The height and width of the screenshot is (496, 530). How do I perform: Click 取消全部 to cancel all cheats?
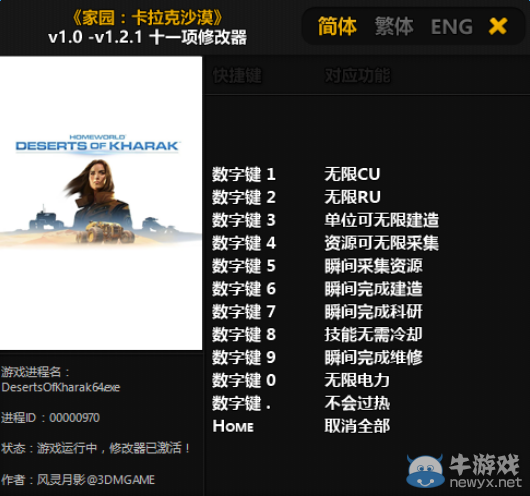(x=357, y=426)
